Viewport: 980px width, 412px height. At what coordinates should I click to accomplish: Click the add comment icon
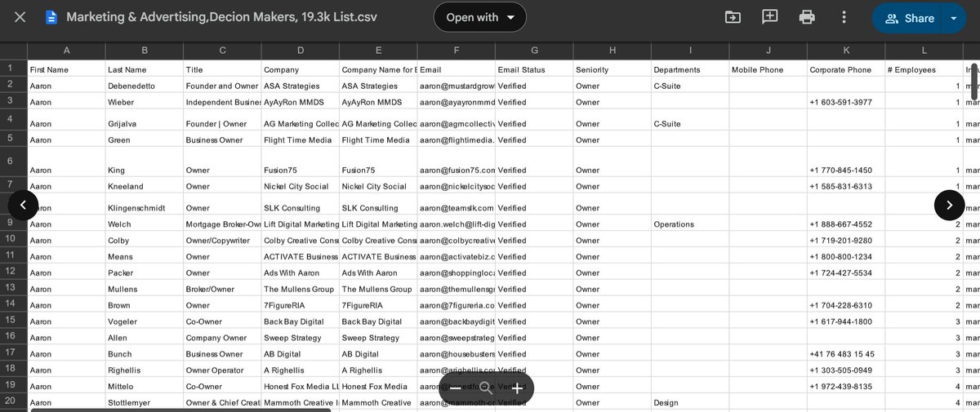[769, 17]
